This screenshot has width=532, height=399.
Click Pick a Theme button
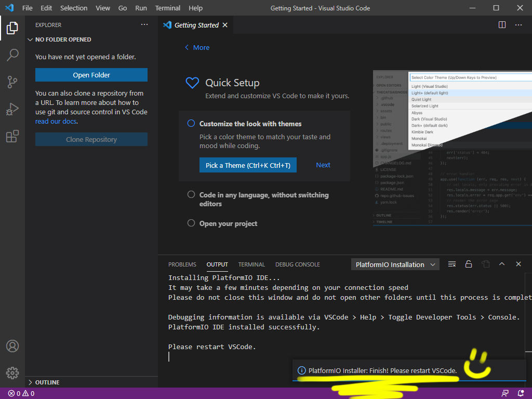pyautogui.click(x=248, y=165)
